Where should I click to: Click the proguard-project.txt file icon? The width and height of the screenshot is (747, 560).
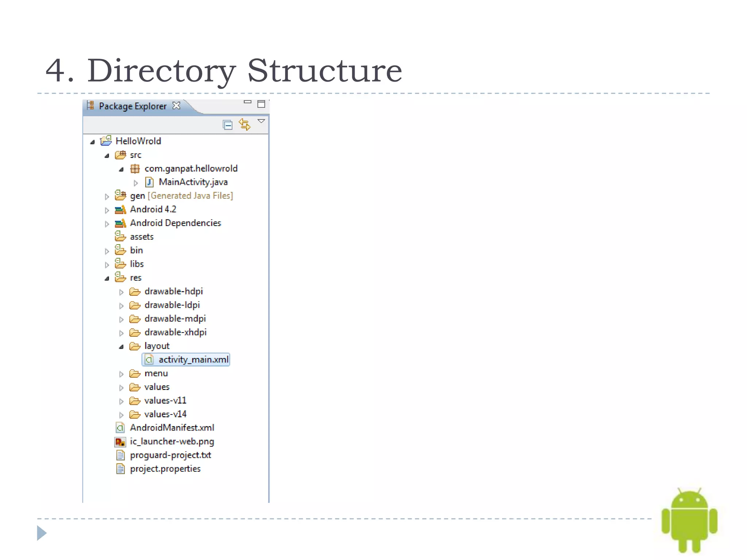coord(120,455)
